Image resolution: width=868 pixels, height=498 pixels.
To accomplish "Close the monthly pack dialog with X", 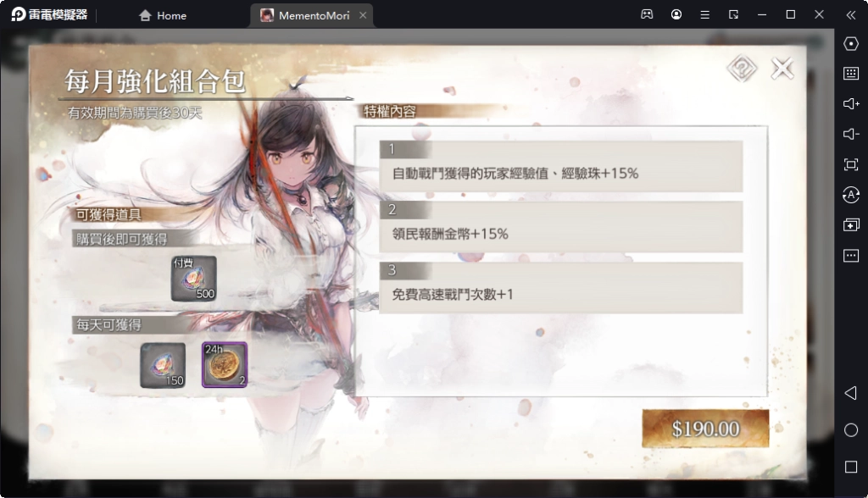I will (x=782, y=69).
